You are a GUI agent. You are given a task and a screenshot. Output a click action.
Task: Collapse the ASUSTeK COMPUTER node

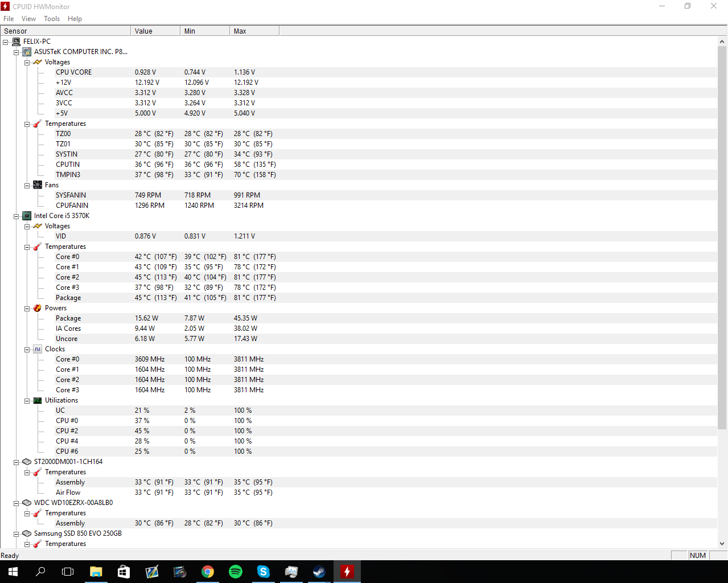click(17, 52)
